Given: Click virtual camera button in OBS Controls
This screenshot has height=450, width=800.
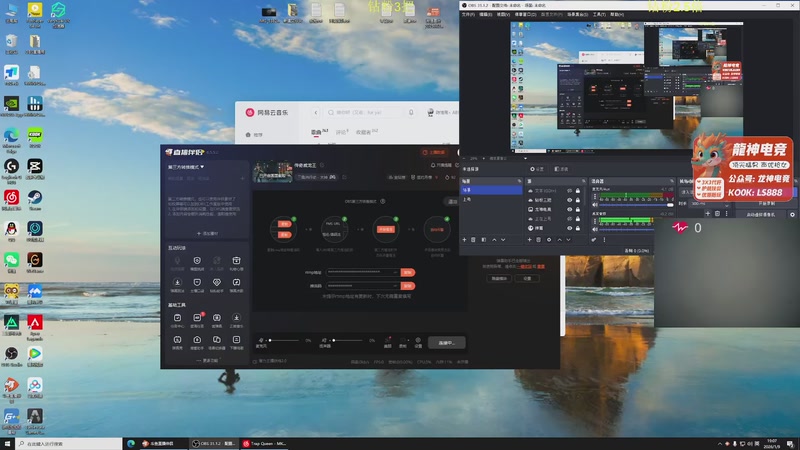Looking at the screenshot, I should [x=761, y=215].
